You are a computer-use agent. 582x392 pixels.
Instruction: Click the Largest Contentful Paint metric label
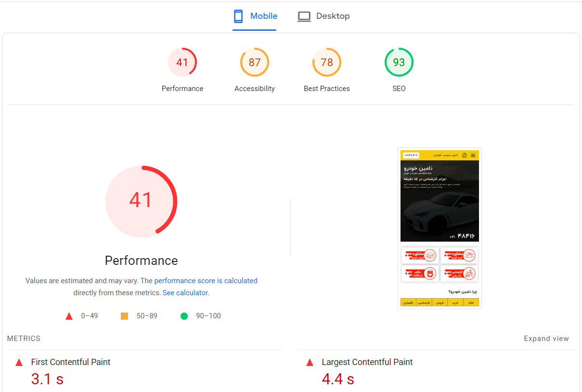click(x=367, y=362)
